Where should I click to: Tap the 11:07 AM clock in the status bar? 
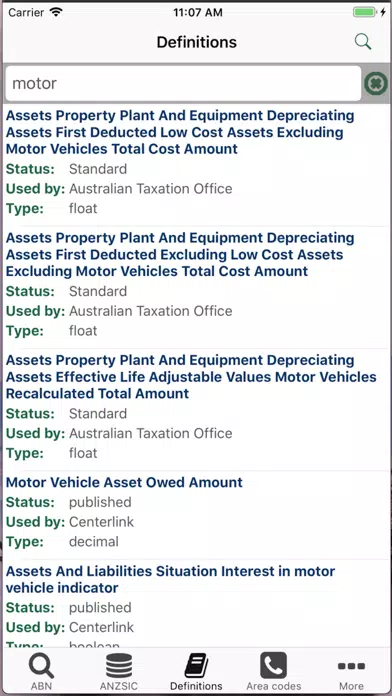click(198, 12)
